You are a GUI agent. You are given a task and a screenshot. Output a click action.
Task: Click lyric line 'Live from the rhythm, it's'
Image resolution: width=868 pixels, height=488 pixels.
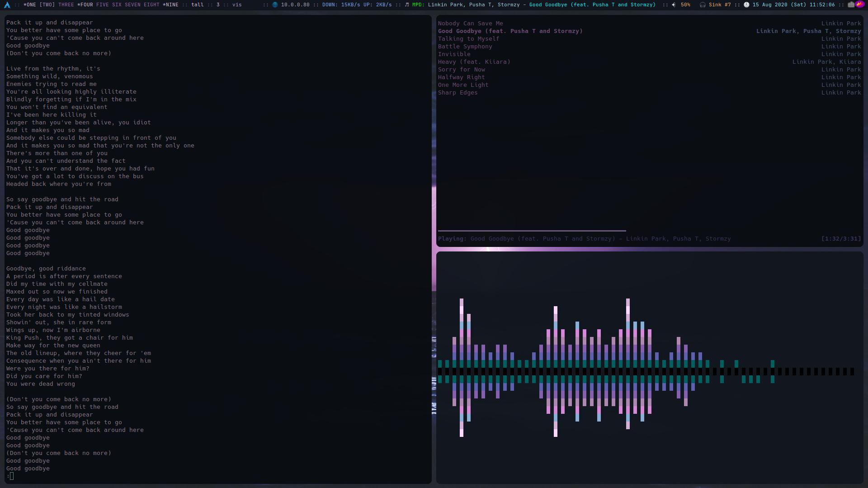tap(53, 69)
